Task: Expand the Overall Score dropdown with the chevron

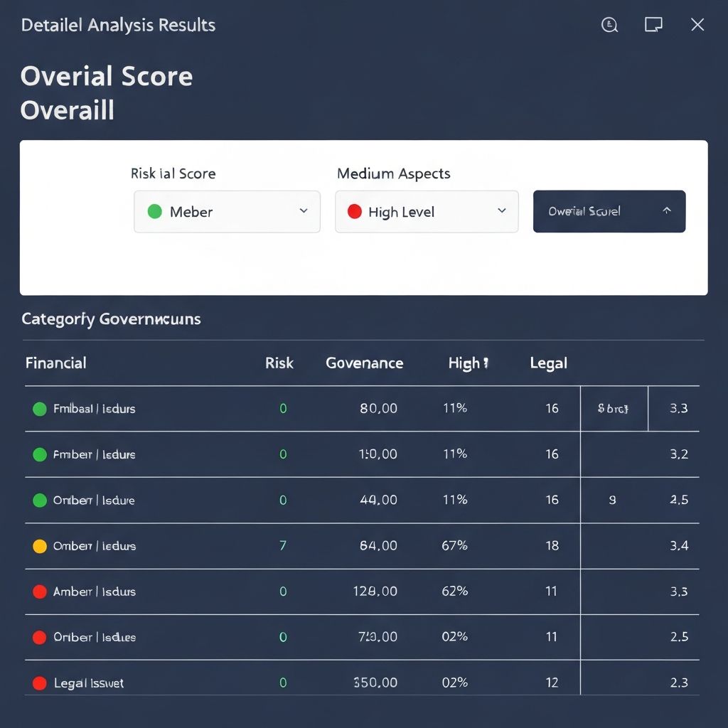Action: coord(667,211)
